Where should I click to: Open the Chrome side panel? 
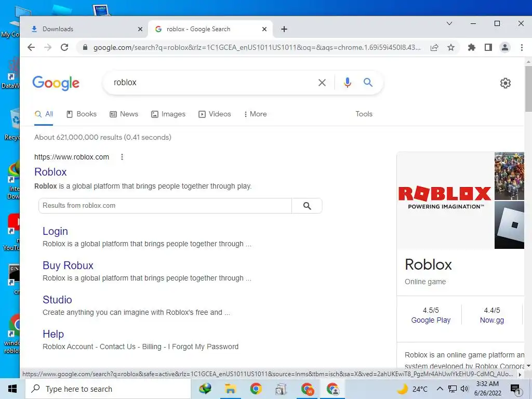point(488,47)
